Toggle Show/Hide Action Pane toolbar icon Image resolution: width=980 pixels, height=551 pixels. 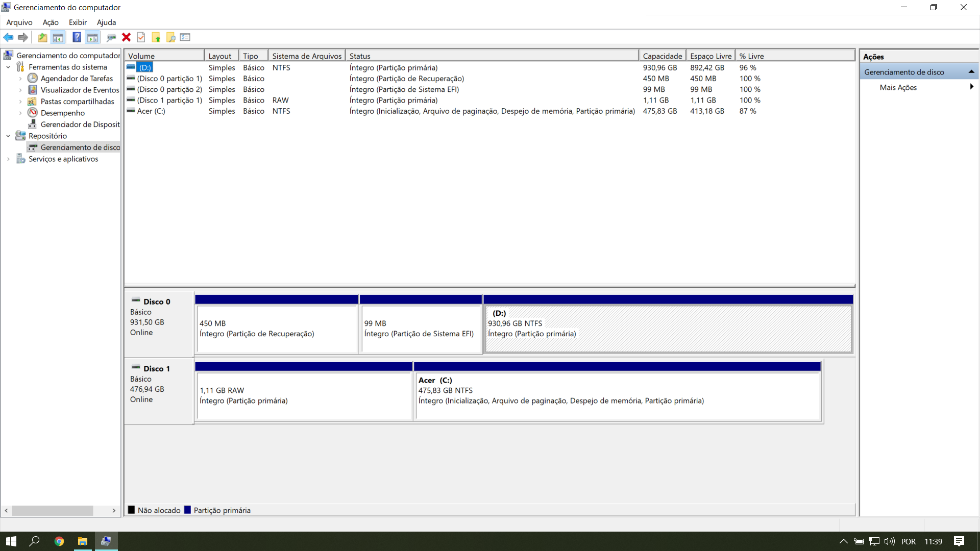click(92, 37)
